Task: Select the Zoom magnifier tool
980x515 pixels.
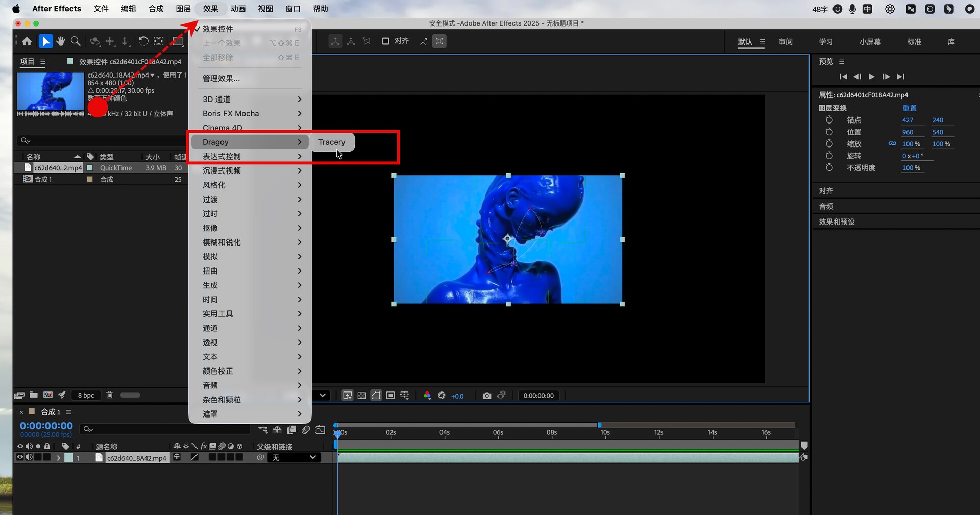Action: pos(76,41)
